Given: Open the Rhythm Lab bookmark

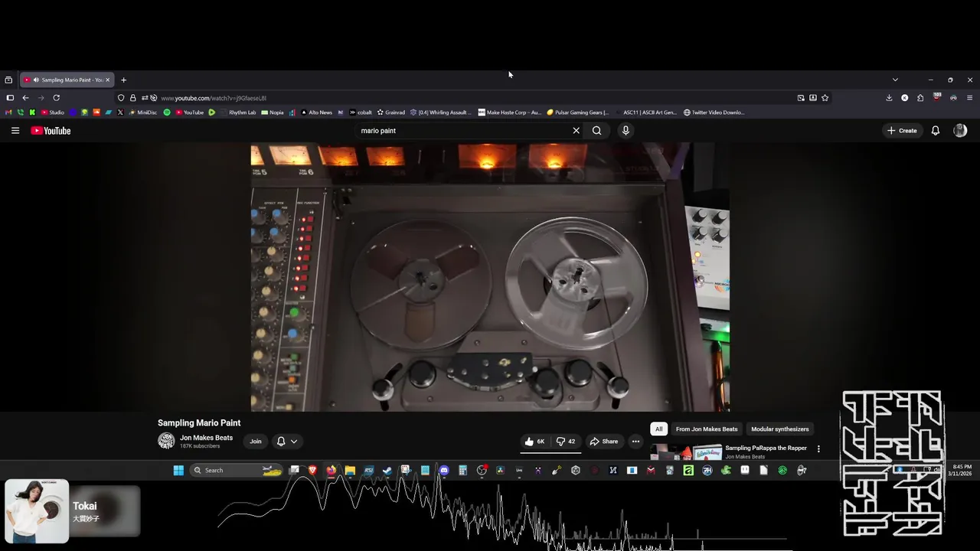Looking at the screenshot, I should (238, 112).
